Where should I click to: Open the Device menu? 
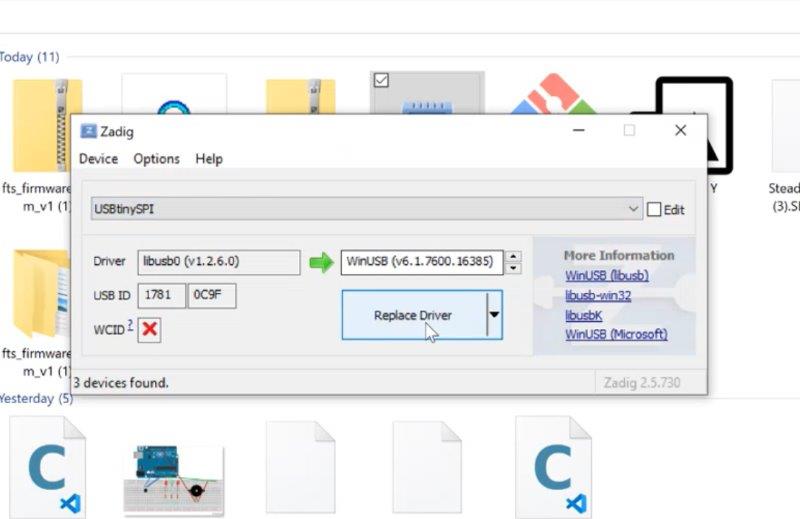(x=98, y=159)
